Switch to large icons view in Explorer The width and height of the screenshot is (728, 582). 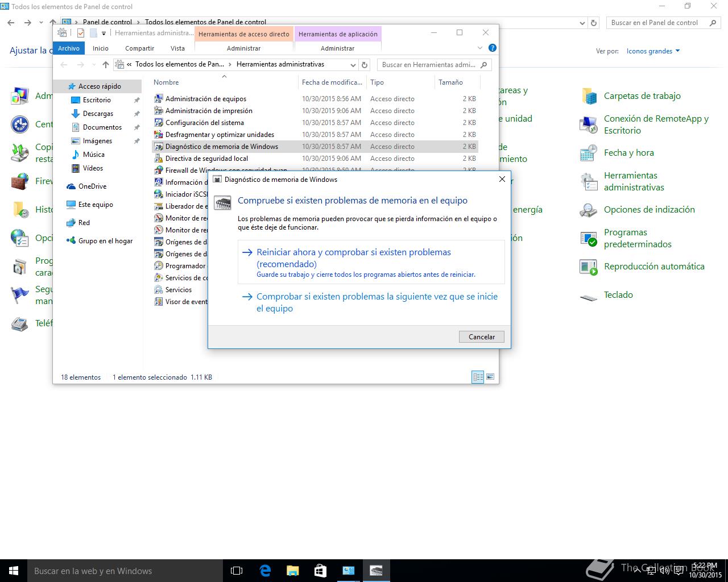point(490,377)
